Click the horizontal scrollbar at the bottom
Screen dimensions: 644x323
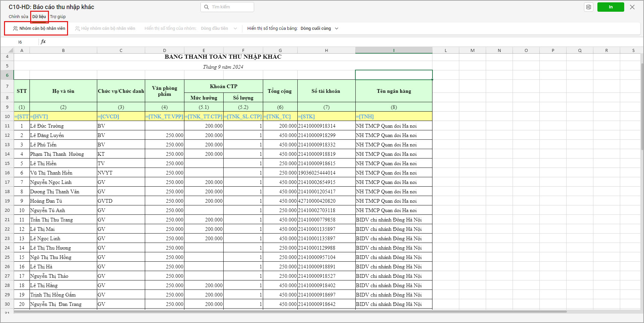click(x=290, y=312)
